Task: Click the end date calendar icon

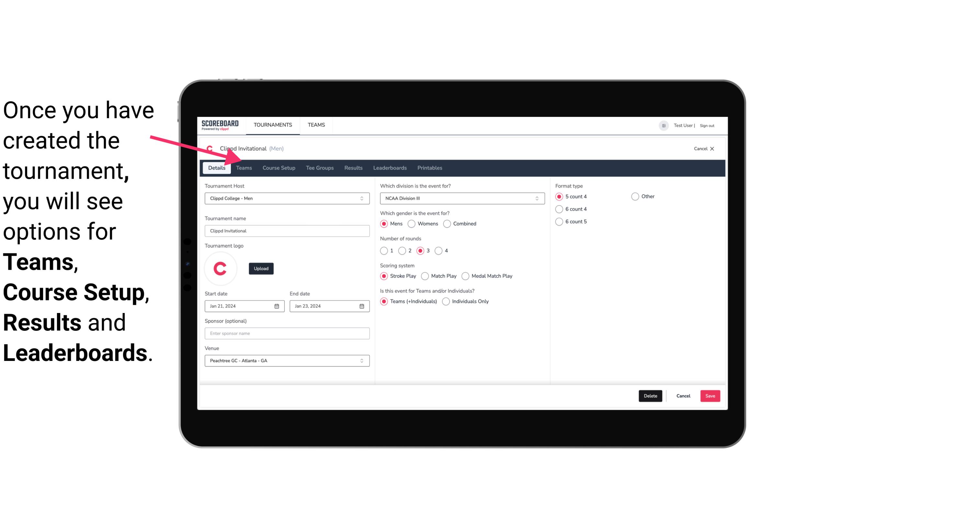Action: [x=361, y=306]
